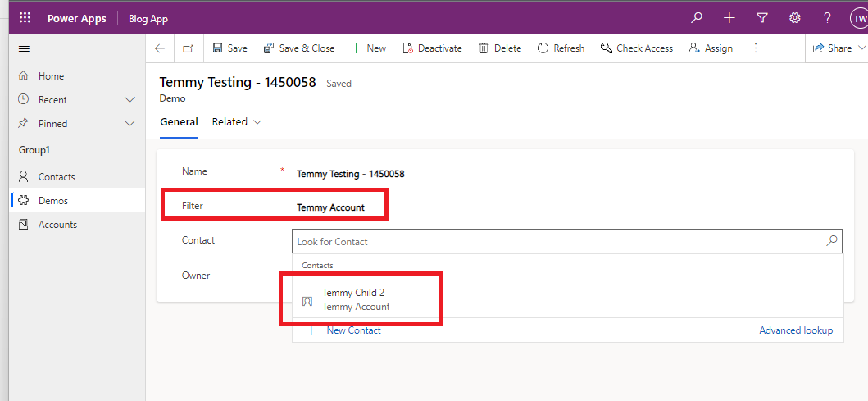This screenshot has width=868, height=401.
Task: Click the Contact lookup search icon
Action: [831, 241]
